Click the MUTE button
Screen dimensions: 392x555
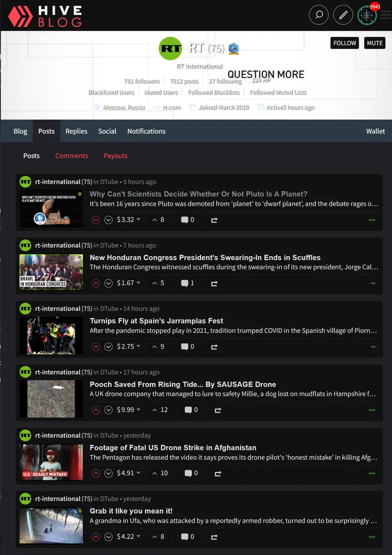(x=375, y=43)
